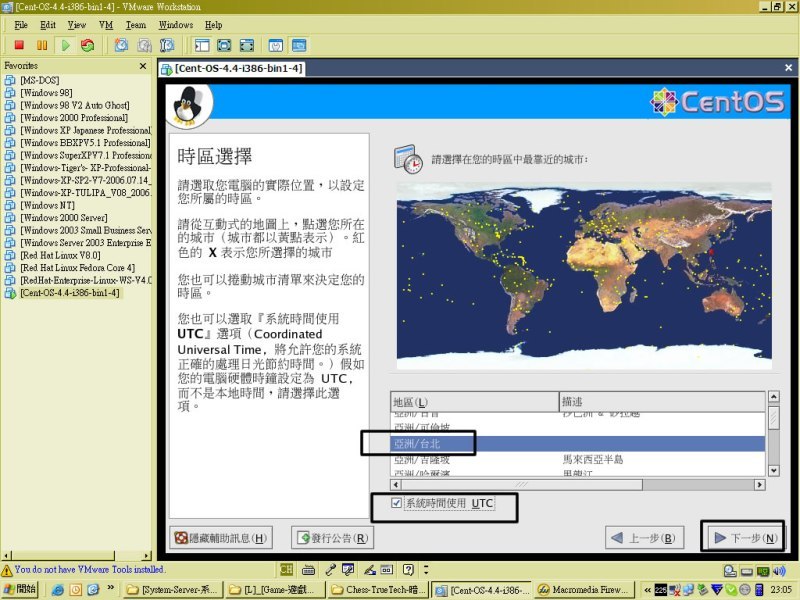This screenshot has width=800, height=600.
Task: Click the 發行公告(R) release notes button
Action: 333,538
